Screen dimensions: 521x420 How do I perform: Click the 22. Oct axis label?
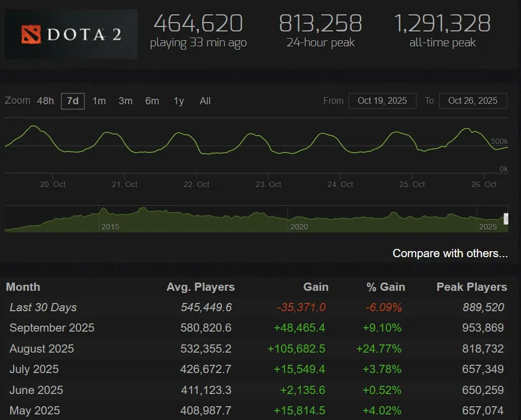coord(196,184)
